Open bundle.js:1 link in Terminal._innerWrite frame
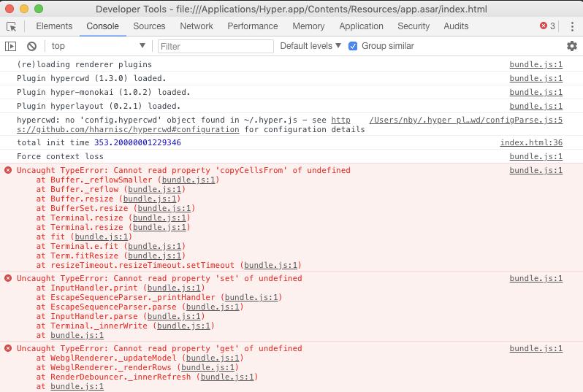The image size is (583, 392). 183,326
